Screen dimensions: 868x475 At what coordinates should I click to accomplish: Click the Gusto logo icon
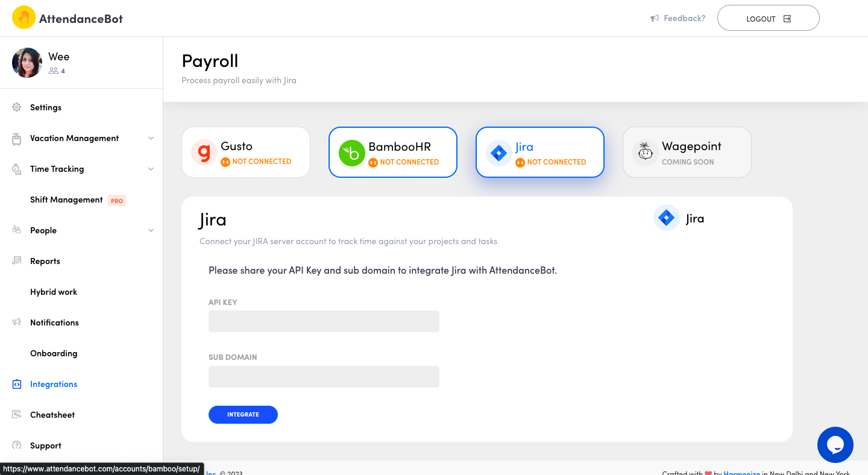(x=204, y=153)
